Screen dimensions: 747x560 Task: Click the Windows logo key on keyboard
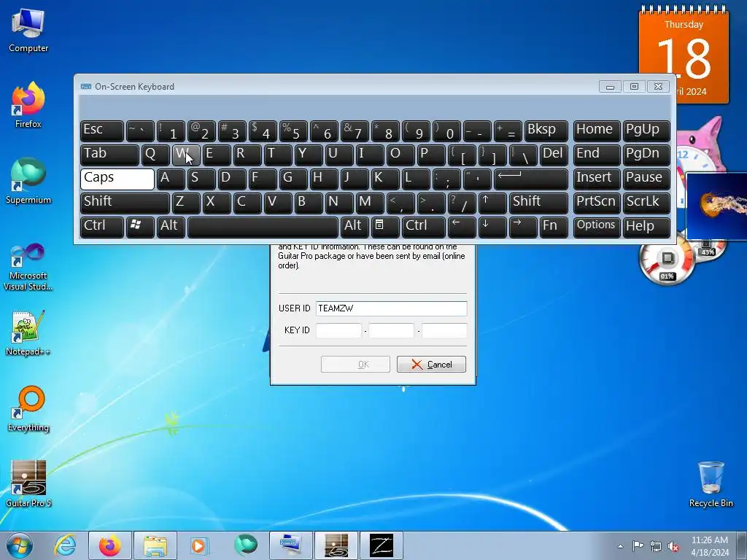coord(140,227)
